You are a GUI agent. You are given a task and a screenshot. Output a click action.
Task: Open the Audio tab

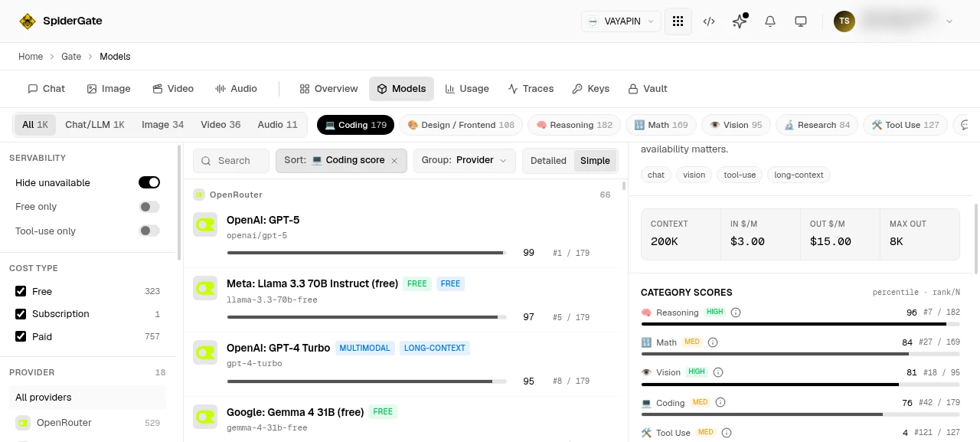coord(236,89)
